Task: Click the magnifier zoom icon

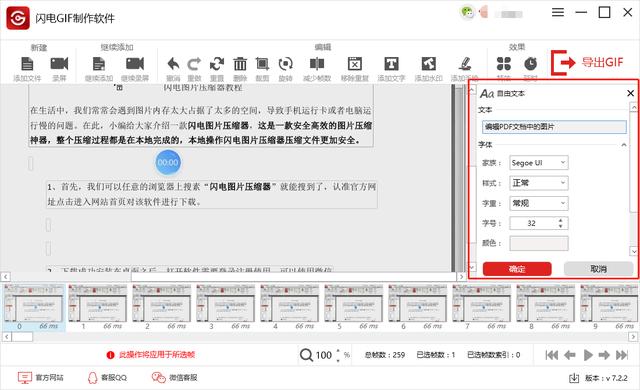Action: click(306, 355)
